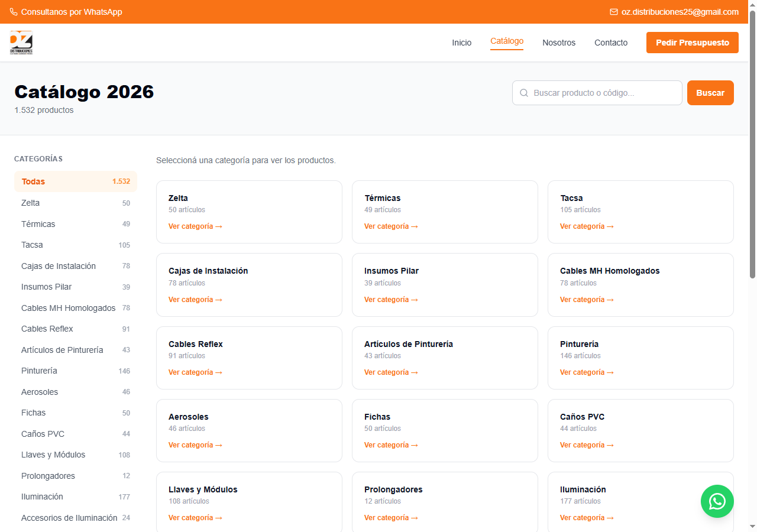
Task: Pick Cajas de Instalación in the sidebar
Action: point(76,266)
